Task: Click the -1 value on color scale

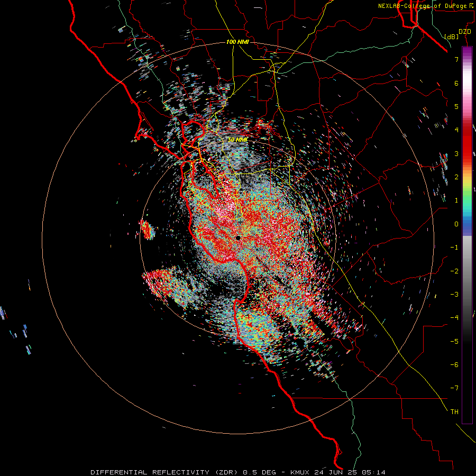Action: coord(454,248)
